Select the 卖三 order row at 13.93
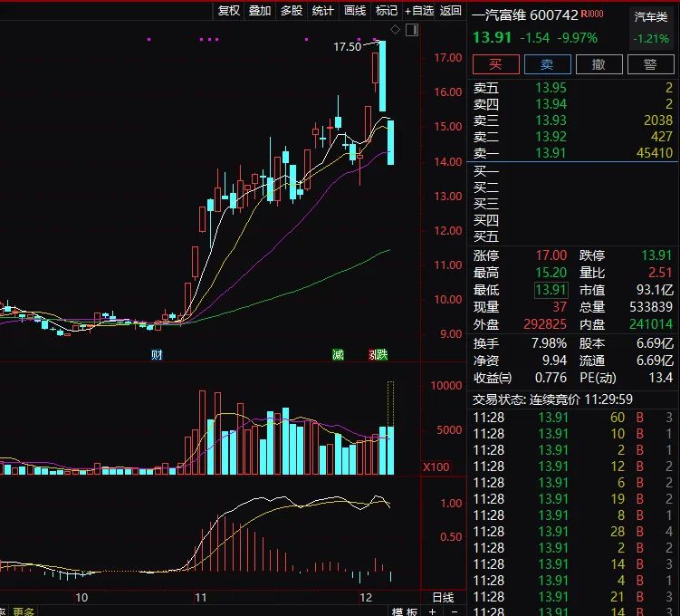 tap(573, 120)
